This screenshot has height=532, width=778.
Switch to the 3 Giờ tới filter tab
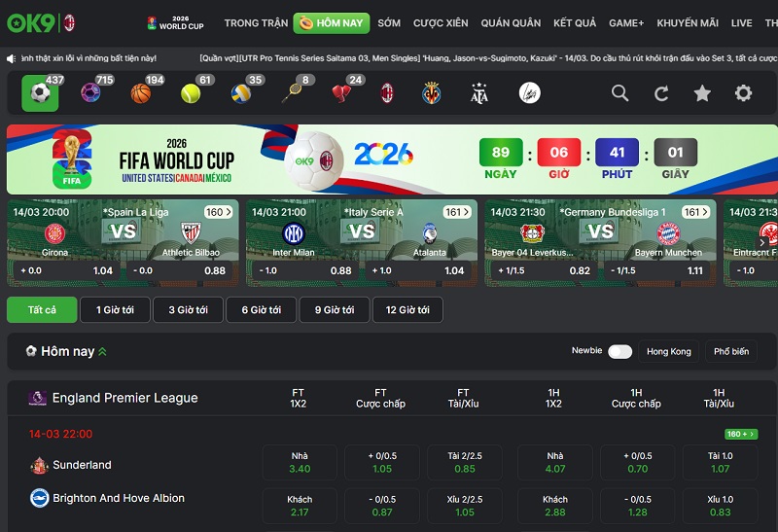click(x=188, y=309)
